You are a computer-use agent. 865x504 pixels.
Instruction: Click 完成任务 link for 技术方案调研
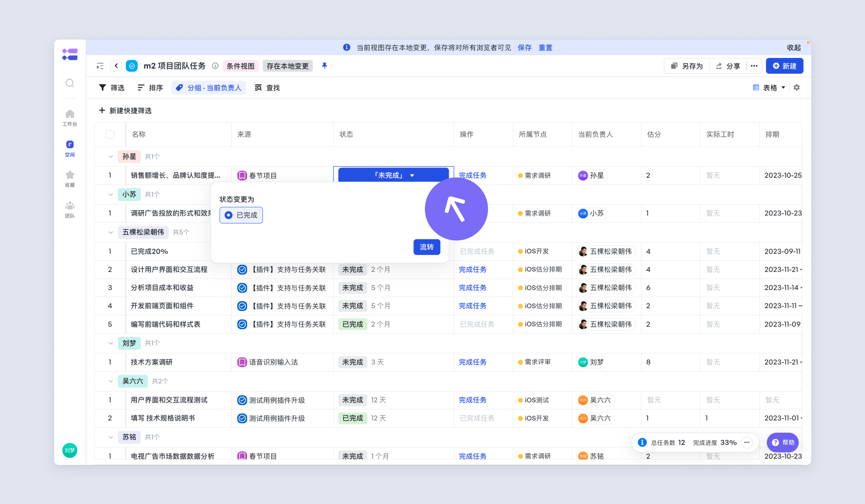pos(472,362)
